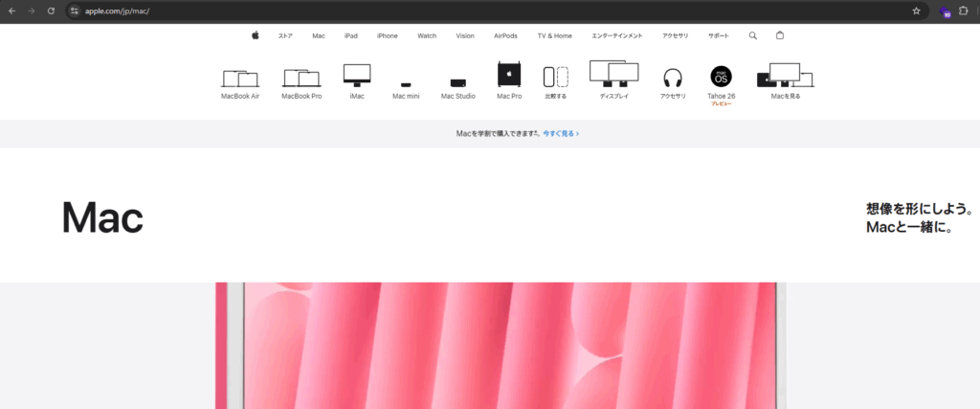Open the TV & Home menu item
Image resolution: width=980 pixels, height=409 pixels.
coord(554,35)
